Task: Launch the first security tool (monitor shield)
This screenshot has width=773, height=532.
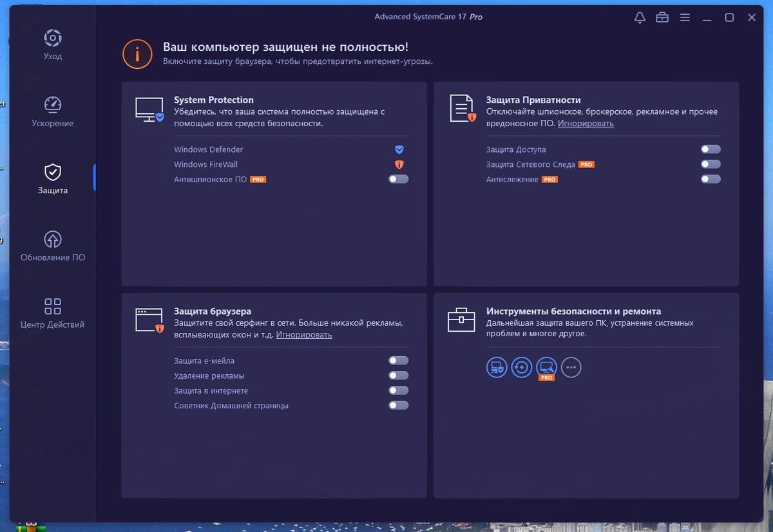Action: 497,368
